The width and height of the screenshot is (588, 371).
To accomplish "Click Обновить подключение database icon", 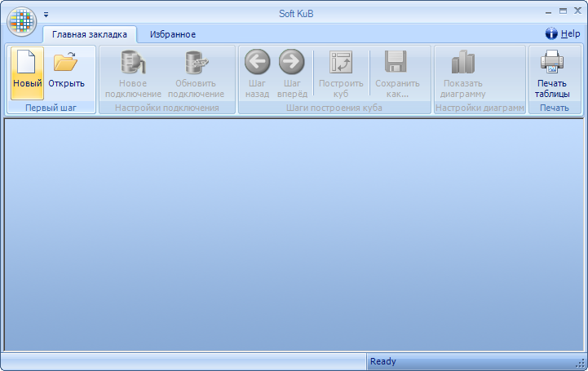I will click(x=196, y=62).
